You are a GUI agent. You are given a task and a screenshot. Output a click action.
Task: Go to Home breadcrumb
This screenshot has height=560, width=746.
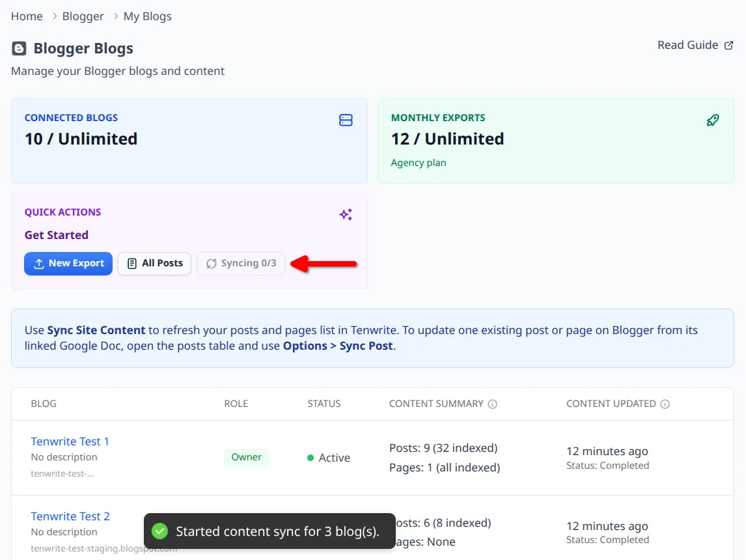(x=27, y=16)
